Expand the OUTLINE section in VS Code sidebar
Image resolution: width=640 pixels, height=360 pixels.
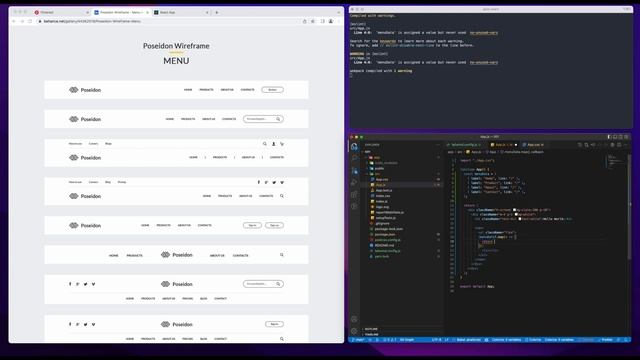[x=371, y=329]
